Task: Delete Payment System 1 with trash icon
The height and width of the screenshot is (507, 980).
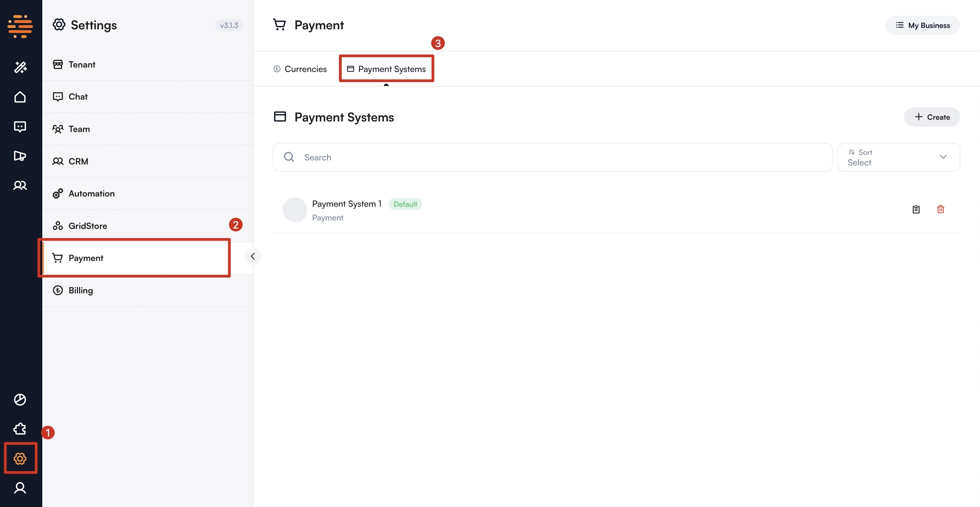Action: point(940,209)
